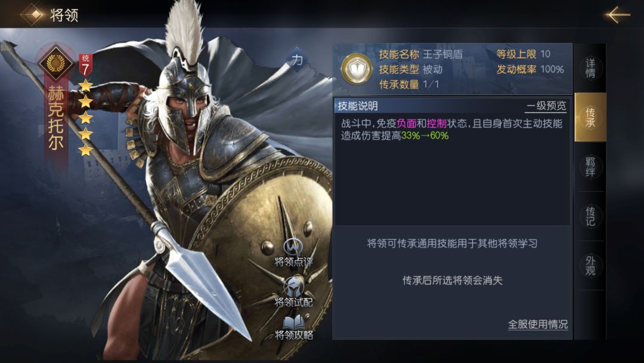The image size is (644, 363).
Task: Tap the 力 attribute diamond badge
Action: coord(297,60)
